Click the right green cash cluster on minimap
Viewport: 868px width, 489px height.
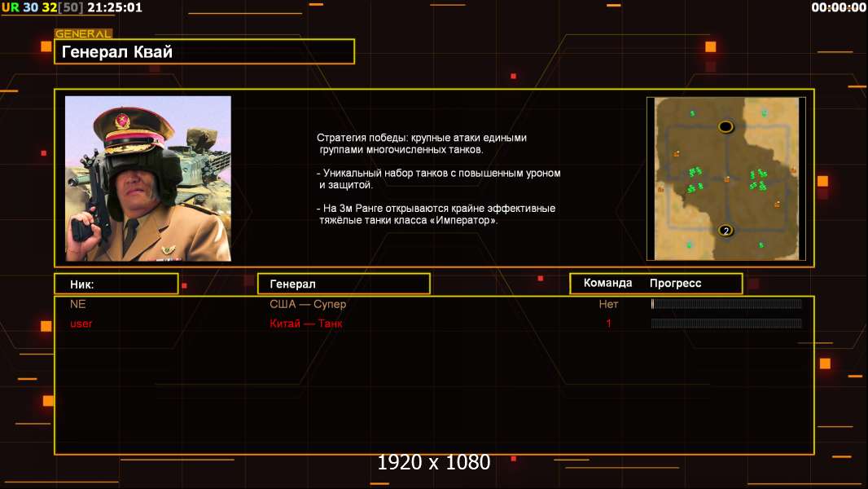(758, 180)
